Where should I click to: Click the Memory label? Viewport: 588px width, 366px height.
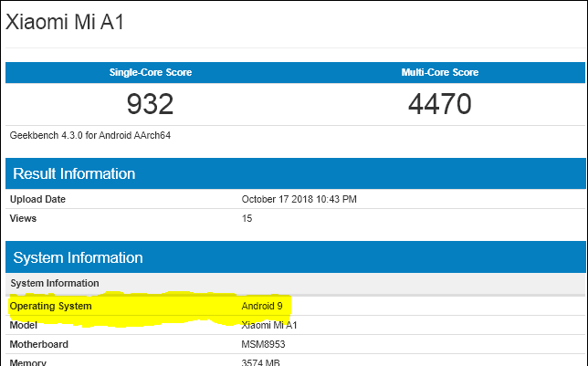[27, 362]
